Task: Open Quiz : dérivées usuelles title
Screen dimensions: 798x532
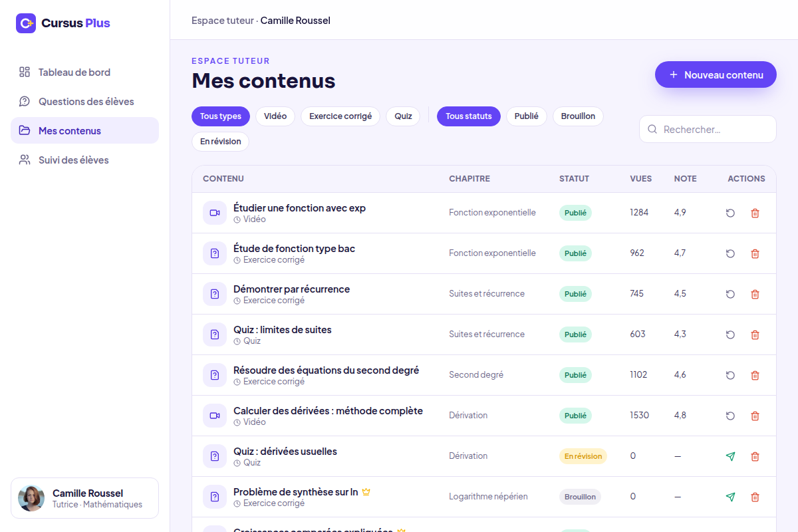Action: [x=285, y=451]
